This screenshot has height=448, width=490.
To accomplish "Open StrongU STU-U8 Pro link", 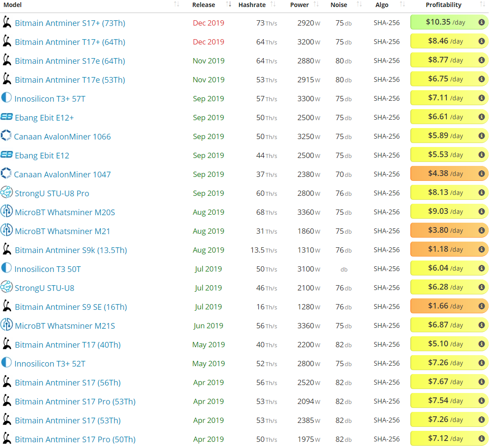I will [52, 193].
